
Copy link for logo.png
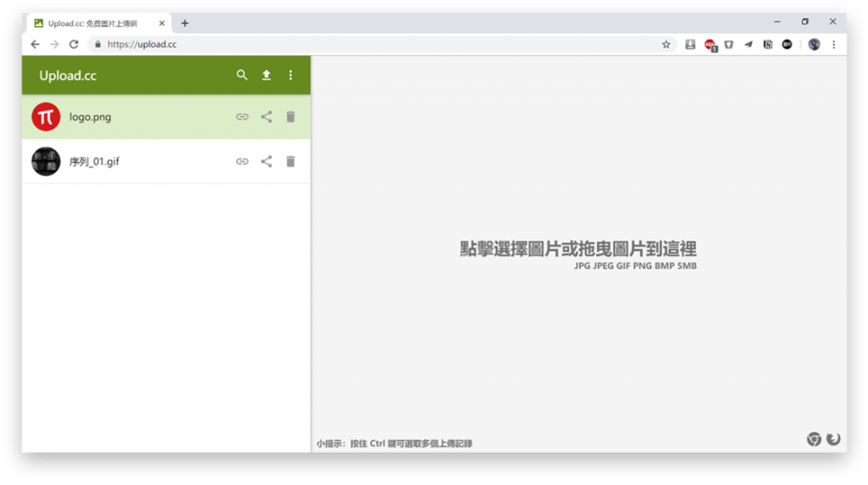[242, 117]
